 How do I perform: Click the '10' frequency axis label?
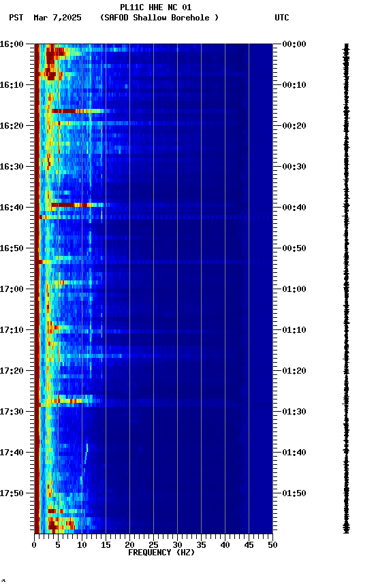point(82,545)
